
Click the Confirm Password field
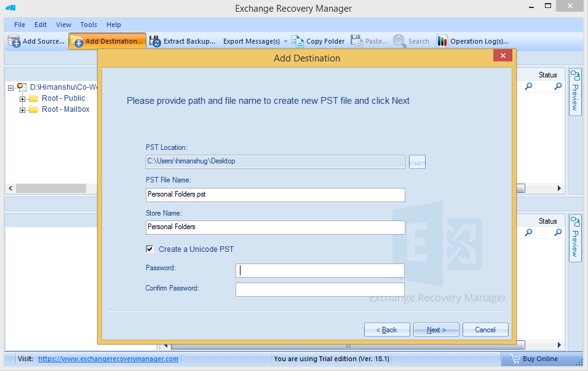320,289
